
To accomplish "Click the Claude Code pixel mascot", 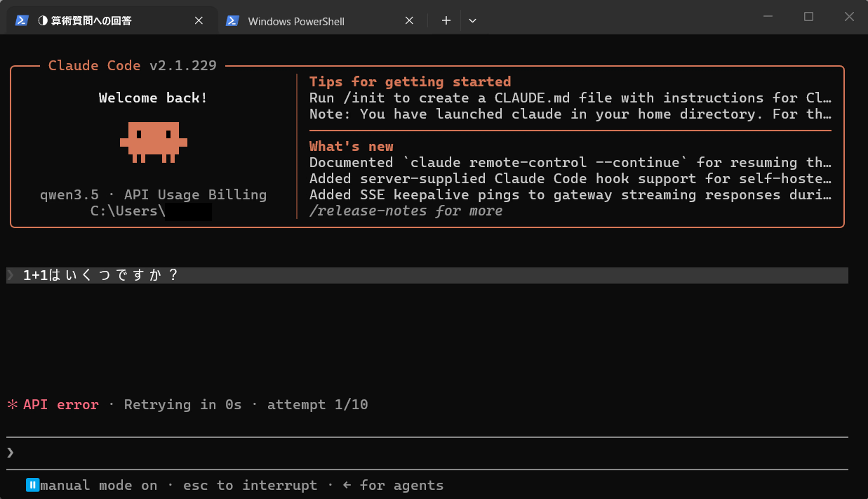I will coord(153,142).
